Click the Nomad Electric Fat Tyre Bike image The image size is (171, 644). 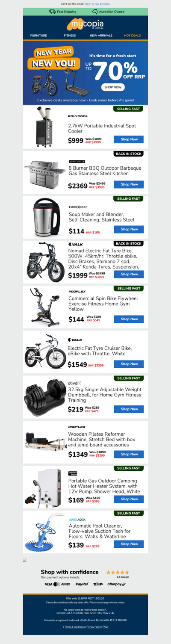pyautogui.click(x=46, y=262)
